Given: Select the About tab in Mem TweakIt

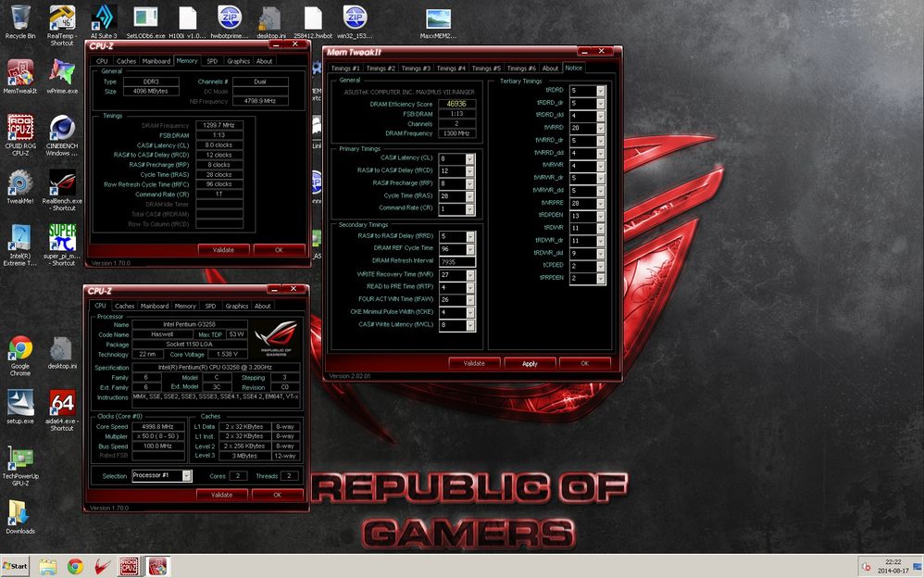Looking at the screenshot, I should click(x=550, y=69).
